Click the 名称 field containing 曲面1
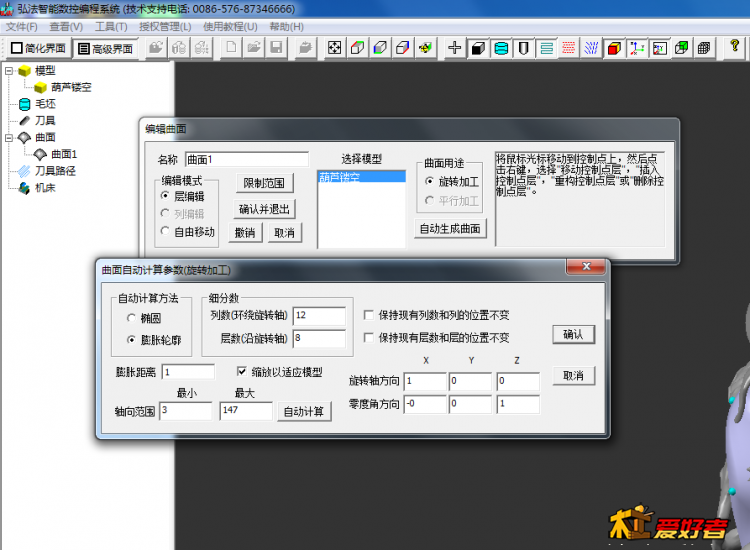 pos(246,159)
